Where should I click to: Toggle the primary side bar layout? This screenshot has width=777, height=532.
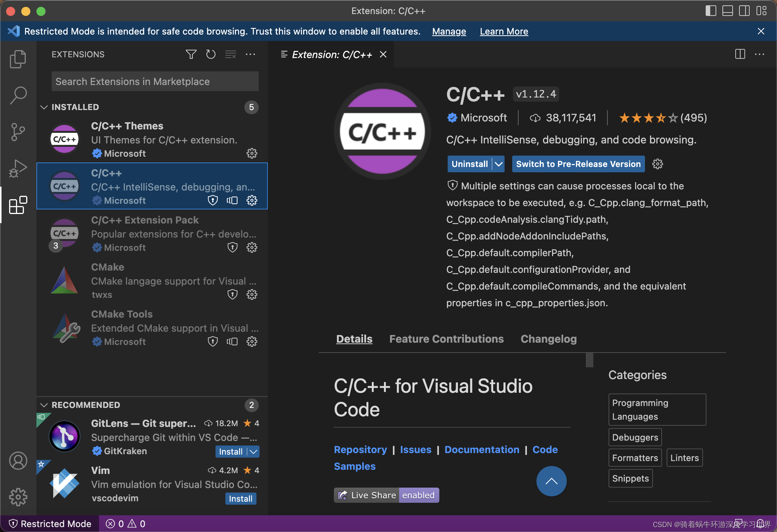click(711, 11)
